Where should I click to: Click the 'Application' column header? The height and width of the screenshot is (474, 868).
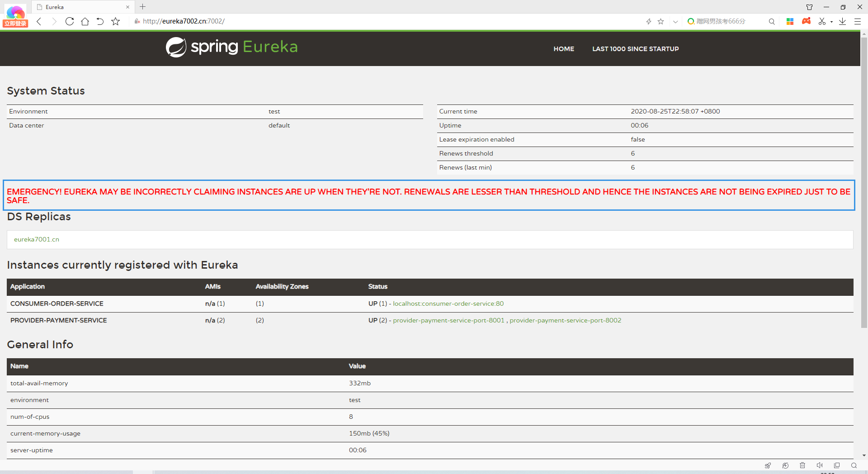(x=28, y=287)
